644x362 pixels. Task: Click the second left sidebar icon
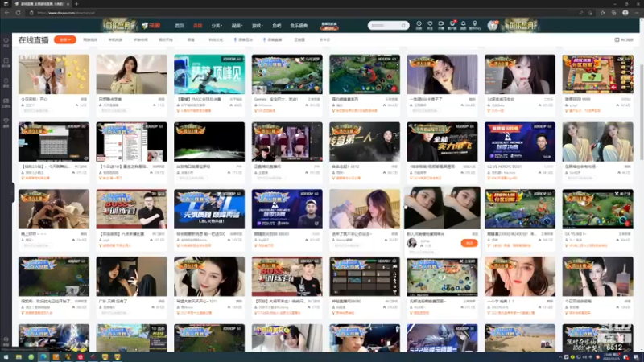6,63
